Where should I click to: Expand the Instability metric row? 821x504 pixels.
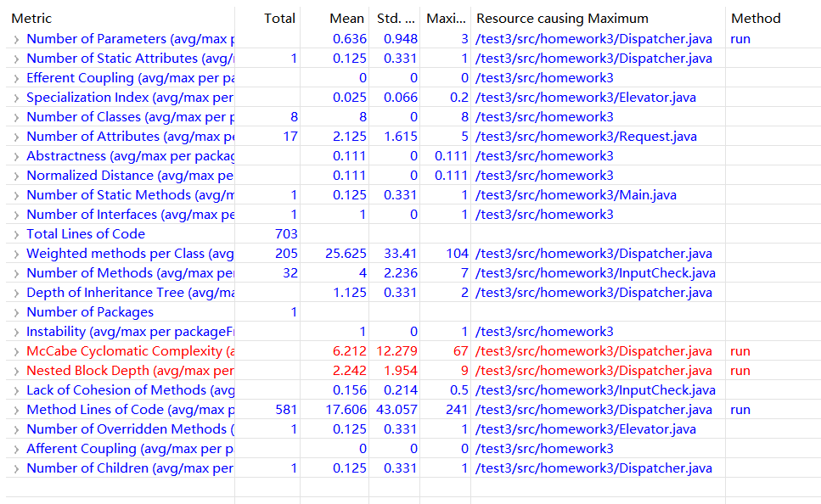pyautogui.click(x=16, y=333)
